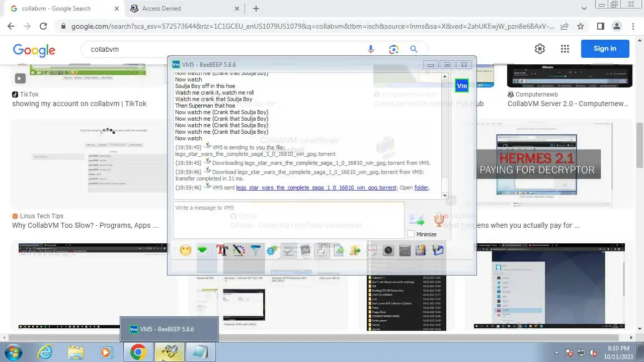Open Google quick settings gear
This screenshot has width=644, height=362.
tap(540, 49)
